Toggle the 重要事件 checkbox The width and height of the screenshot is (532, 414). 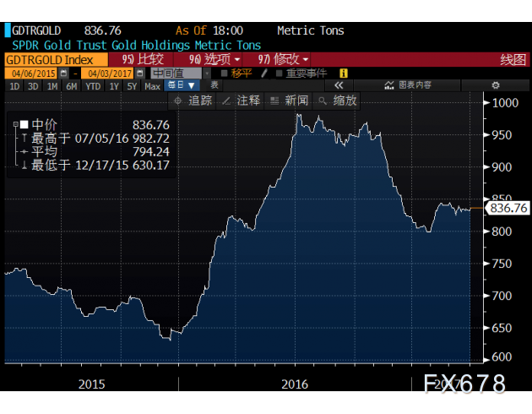click(x=279, y=74)
